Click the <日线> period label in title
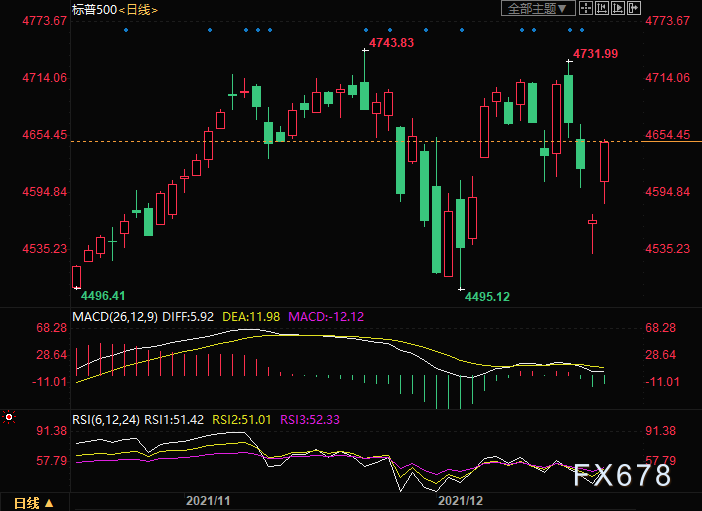Viewport: 702px width, 511px height. (138, 10)
